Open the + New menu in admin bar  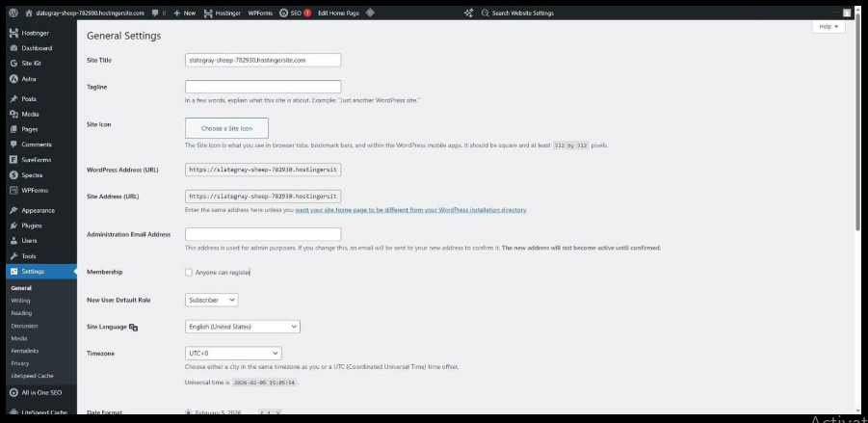click(184, 13)
